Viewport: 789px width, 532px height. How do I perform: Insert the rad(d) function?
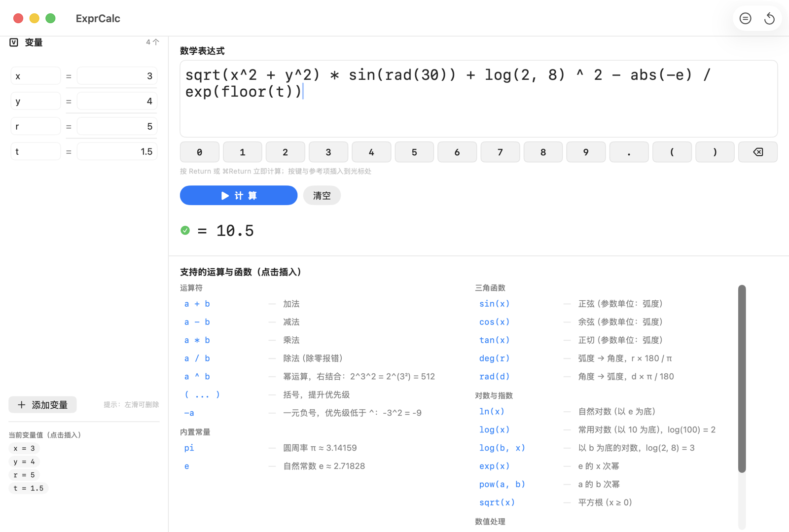(x=494, y=377)
